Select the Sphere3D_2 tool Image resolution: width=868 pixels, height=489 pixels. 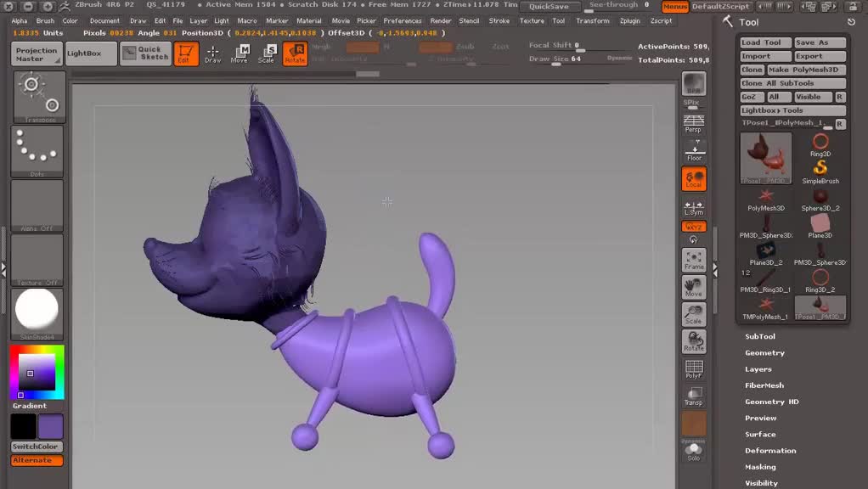coord(820,200)
